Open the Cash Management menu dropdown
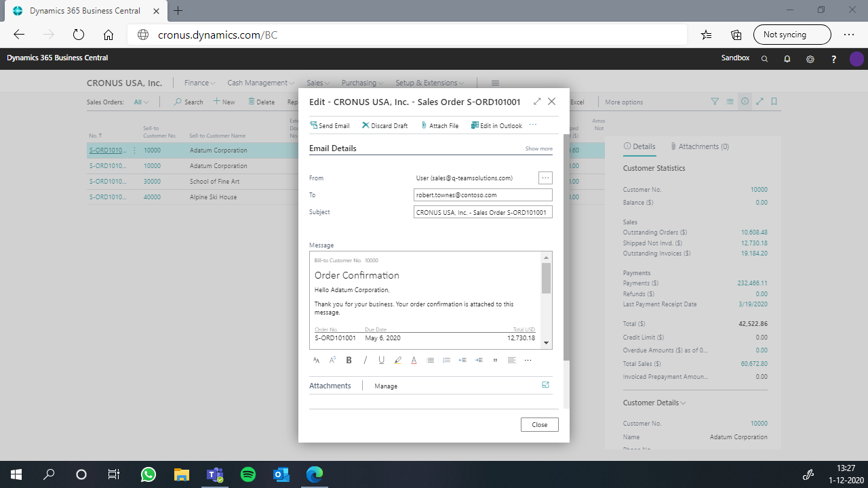Image resolution: width=868 pixels, height=488 pixels. pos(261,83)
